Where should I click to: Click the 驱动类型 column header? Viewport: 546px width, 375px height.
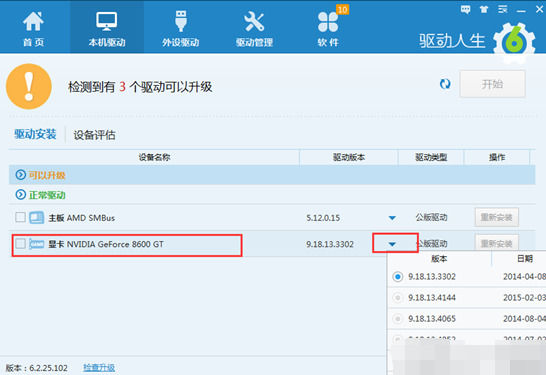pos(431,157)
